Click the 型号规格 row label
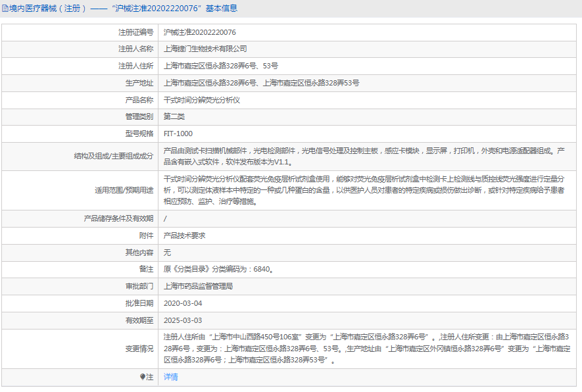Image resolution: width=582 pixels, height=392 pixels. (139, 134)
